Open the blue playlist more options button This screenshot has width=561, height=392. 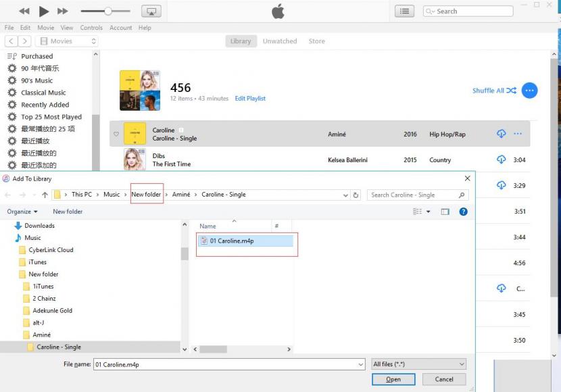(x=529, y=91)
